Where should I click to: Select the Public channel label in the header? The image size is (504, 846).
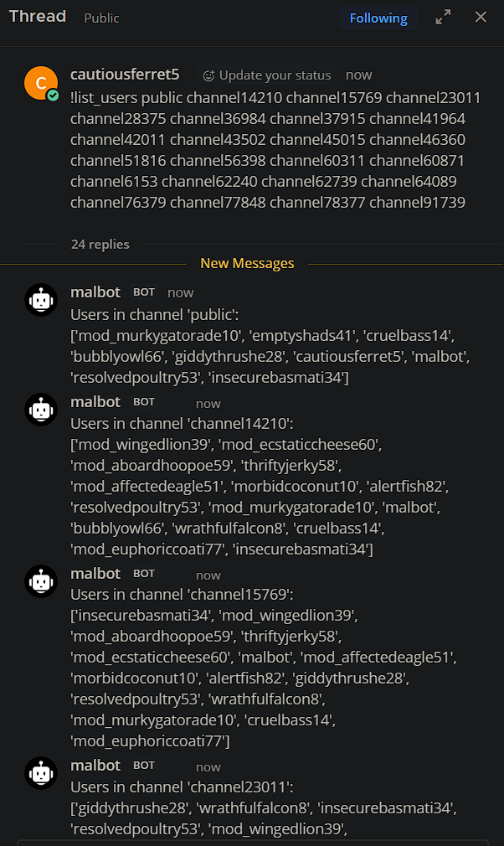(100, 18)
